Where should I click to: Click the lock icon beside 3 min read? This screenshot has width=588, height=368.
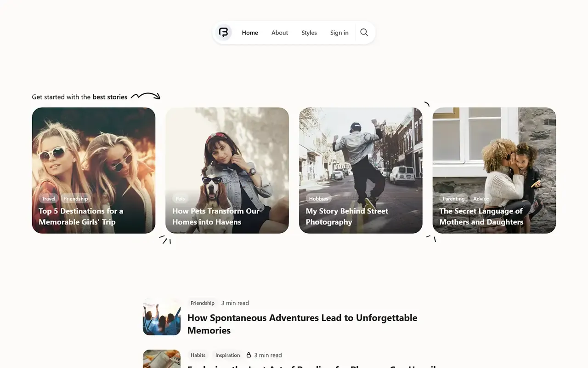coord(249,355)
